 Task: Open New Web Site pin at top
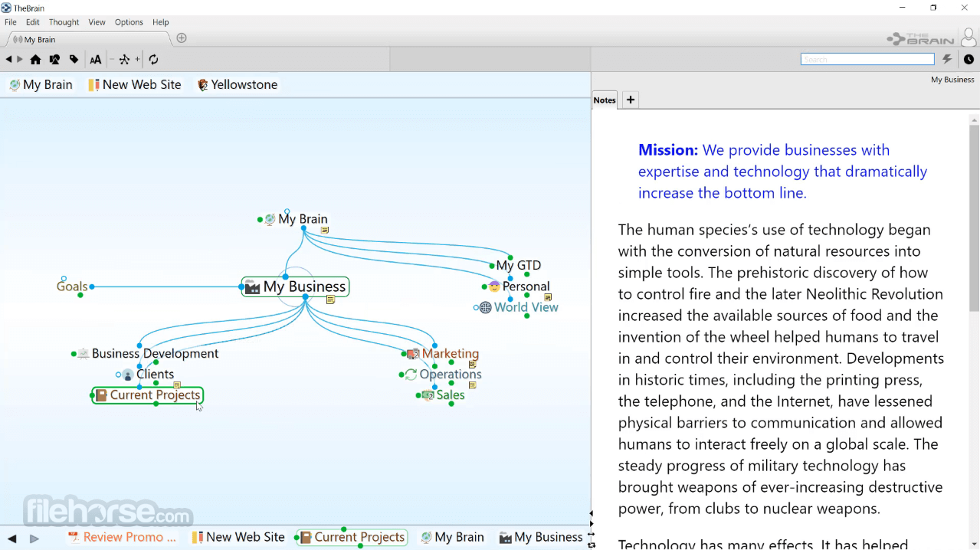135,85
